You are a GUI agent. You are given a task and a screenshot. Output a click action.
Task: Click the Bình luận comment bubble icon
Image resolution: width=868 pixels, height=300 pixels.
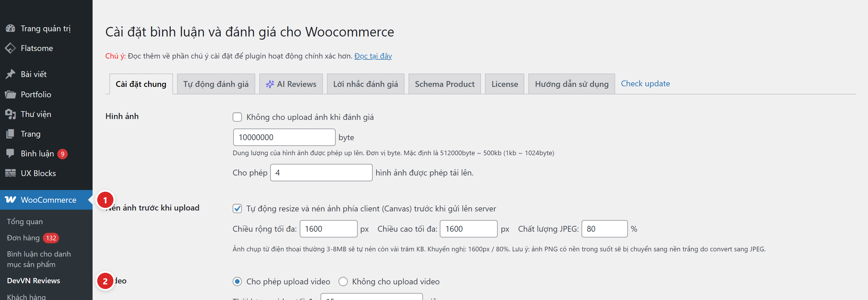pos(10,153)
